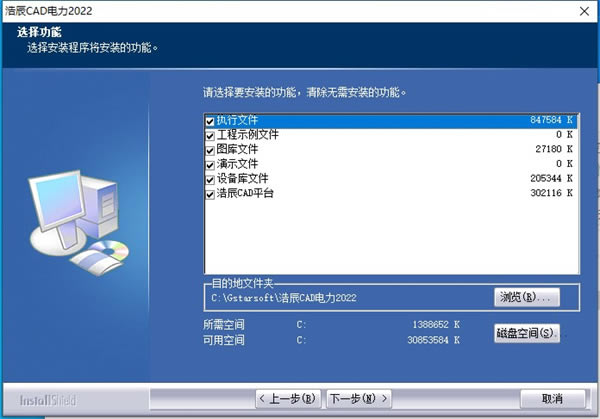Highlight the 设备库文件 list entry text
This screenshot has width=600, height=419.
[243, 179]
